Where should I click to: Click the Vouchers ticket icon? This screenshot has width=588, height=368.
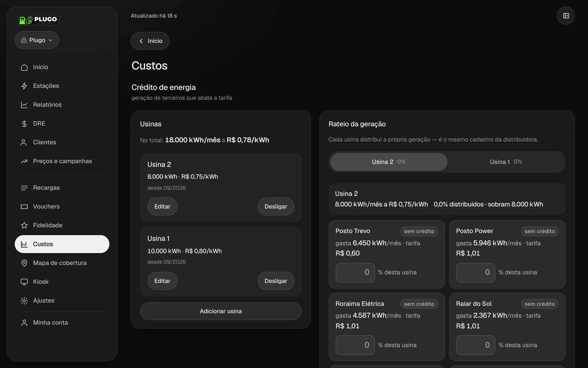pyautogui.click(x=24, y=207)
